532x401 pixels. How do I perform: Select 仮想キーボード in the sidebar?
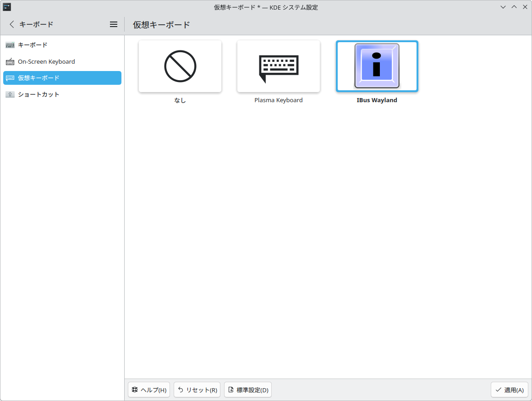point(62,78)
